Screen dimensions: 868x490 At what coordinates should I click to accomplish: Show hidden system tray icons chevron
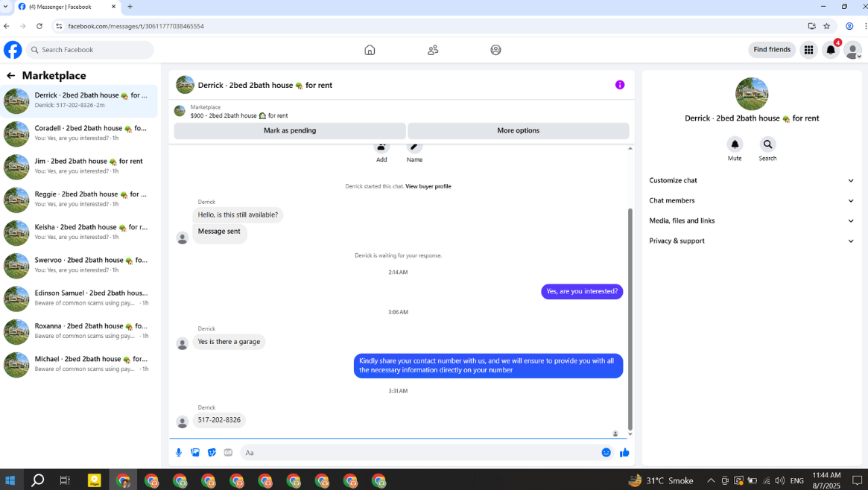711,480
